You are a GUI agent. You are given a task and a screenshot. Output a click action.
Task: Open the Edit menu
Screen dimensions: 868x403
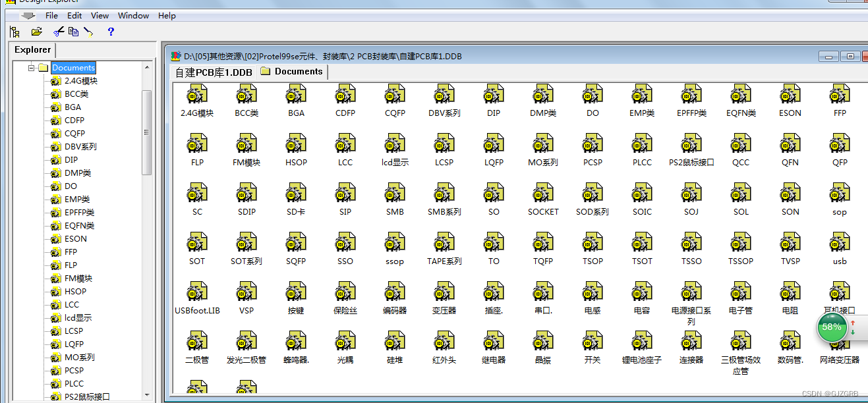(74, 15)
